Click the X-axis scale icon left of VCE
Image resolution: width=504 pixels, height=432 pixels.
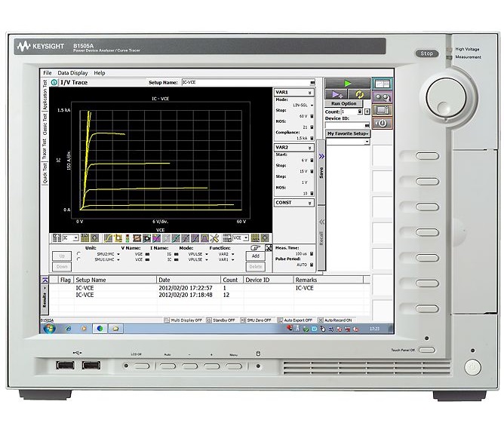click(x=227, y=238)
